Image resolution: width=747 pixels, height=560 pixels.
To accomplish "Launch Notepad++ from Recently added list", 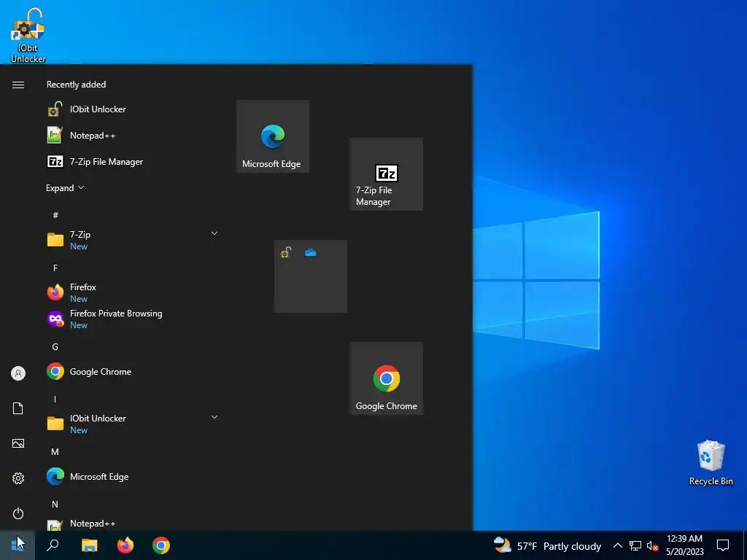I will coord(131,135).
